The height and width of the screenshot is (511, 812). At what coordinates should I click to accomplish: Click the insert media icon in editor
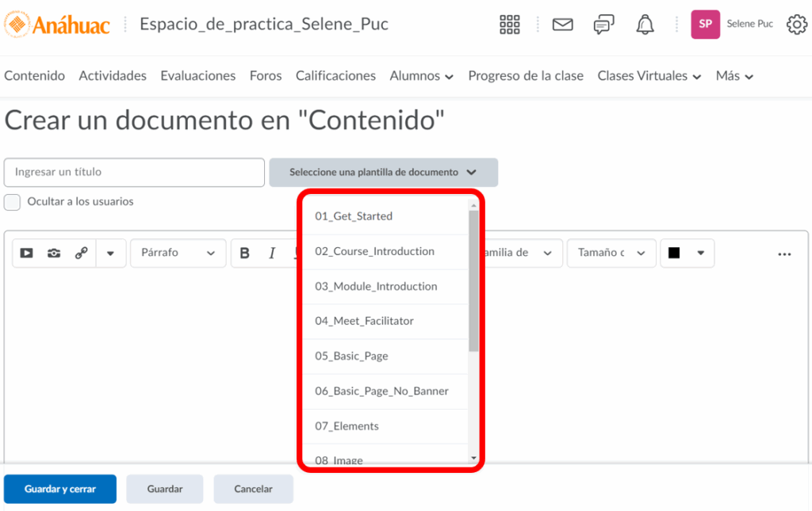(x=27, y=254)
